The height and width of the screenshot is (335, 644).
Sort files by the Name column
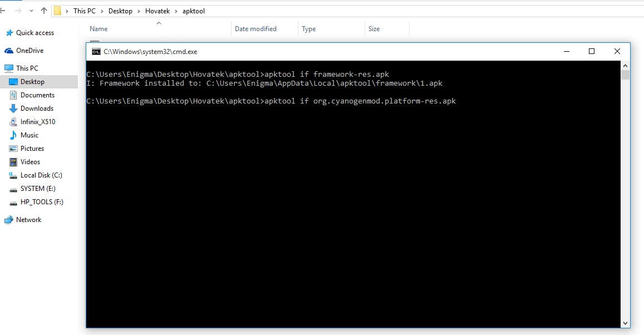98,28
